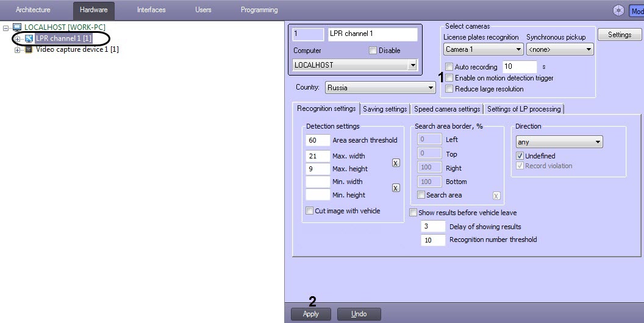Click the Video capture device 1 chip icon

click(x=29, y=49)
